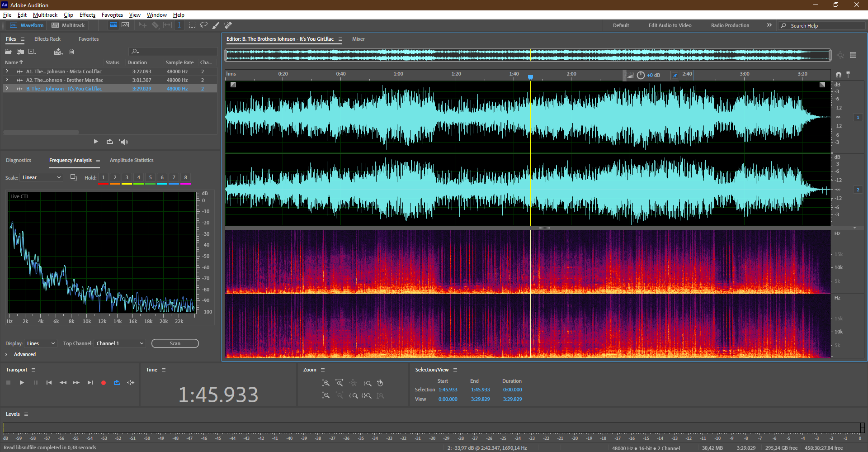Click Zoom In at Out Point icon

(367, 383)
